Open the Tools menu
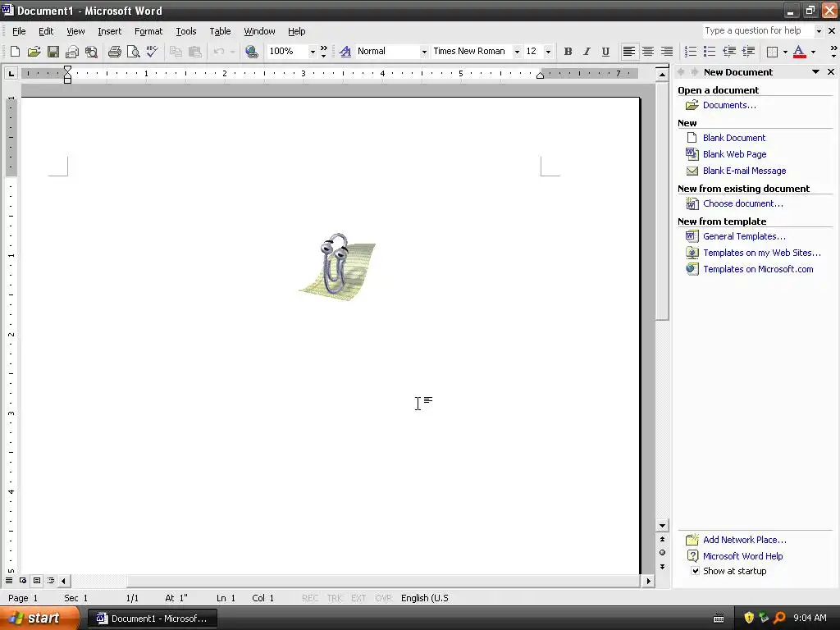Image resolution: width=840 pixels, height=630 pixels. (186, 31)
